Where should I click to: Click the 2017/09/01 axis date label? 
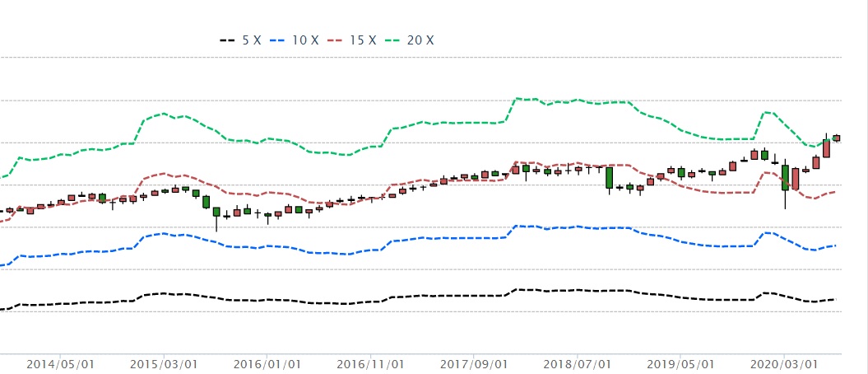[x=474, y=365]
